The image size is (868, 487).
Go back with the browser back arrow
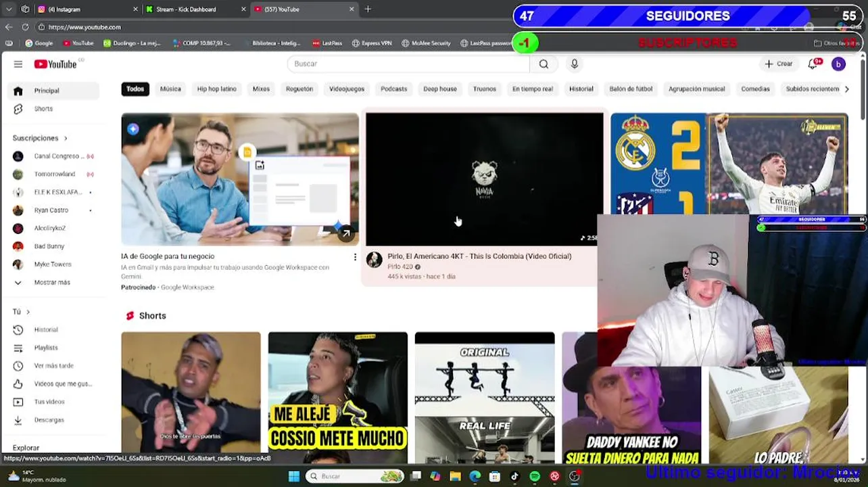pyautogui.click(x=9, y=27)
